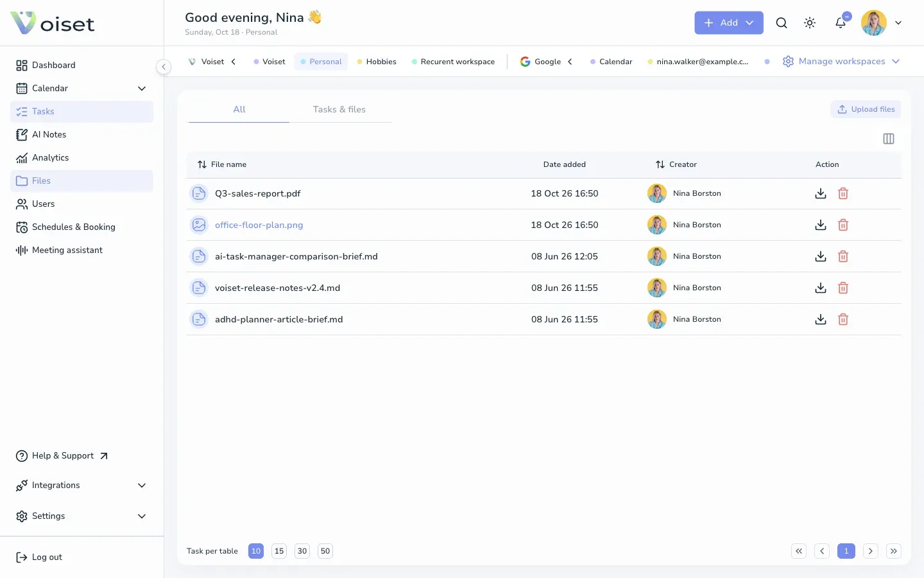
Task: Toggle light/dark theme sun icon
Action: (x=810, y=23)
